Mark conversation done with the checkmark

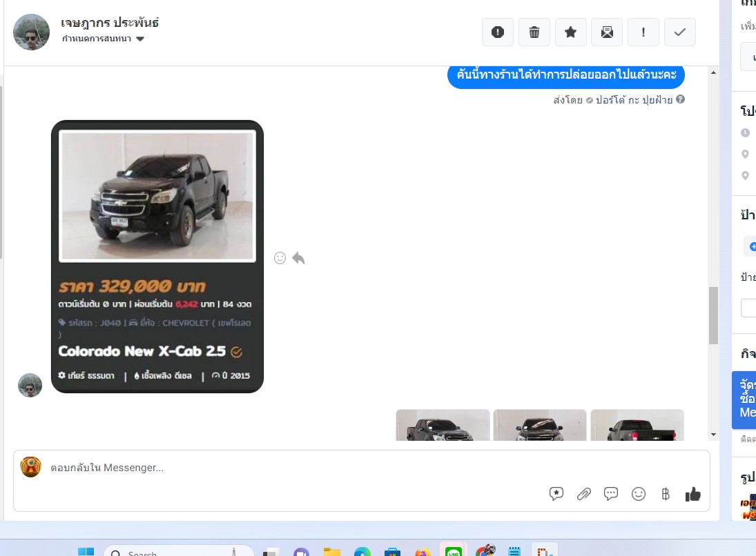tap(680, 32)
